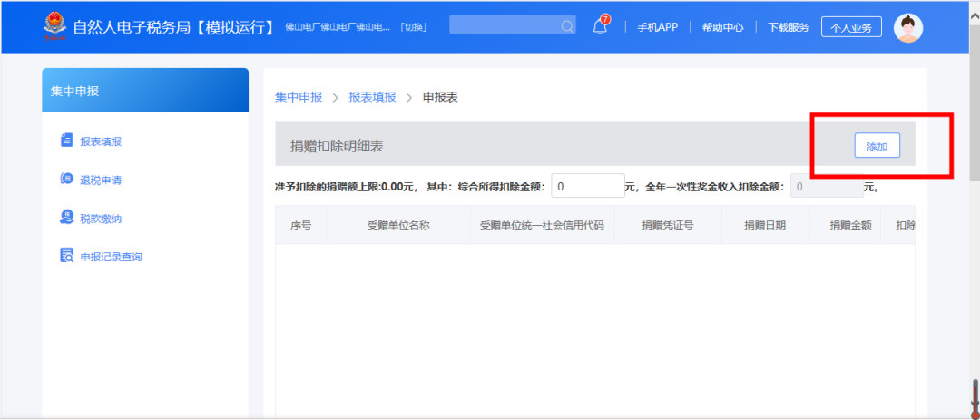This screenshot has height=420, width=980.
Task: Click the 准予扣除的捐赠额上限 label
Action: tap(347, 186)
